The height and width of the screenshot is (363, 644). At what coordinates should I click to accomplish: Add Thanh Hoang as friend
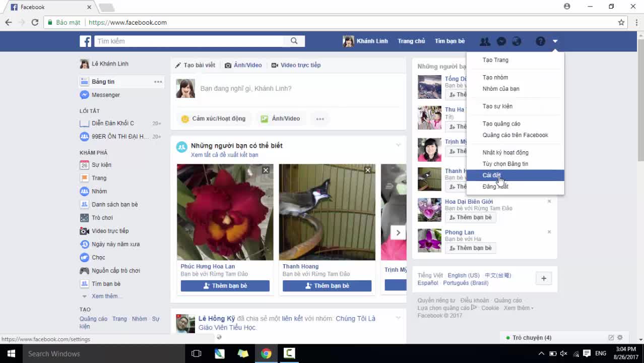pos(327,286)
